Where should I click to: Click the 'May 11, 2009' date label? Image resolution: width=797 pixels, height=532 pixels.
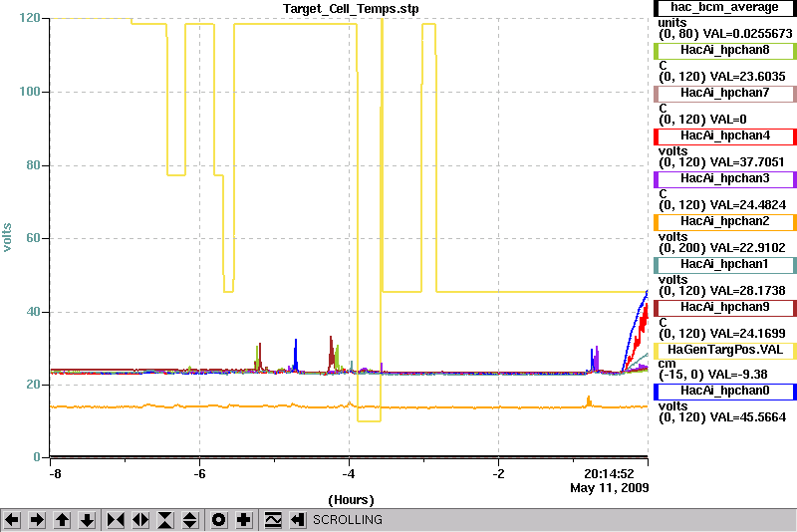(610, 488)
